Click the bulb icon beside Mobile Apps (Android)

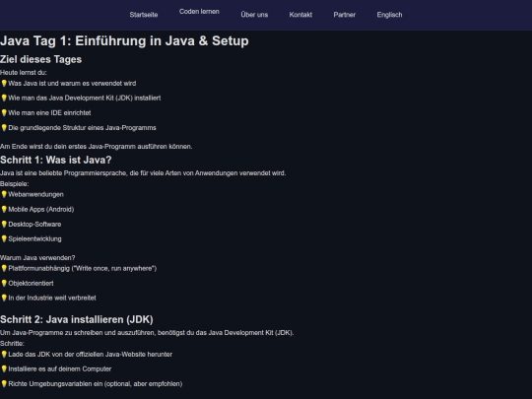click(x=4, y=209)
